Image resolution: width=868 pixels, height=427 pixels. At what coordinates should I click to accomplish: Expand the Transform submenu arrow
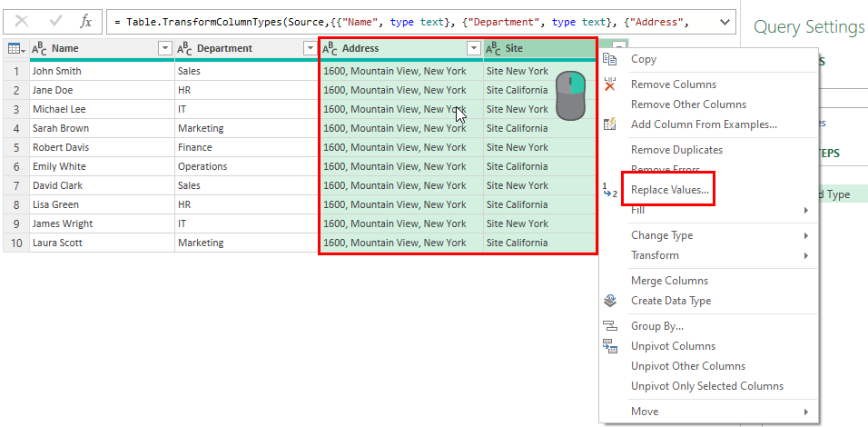[x=806, y=256]
